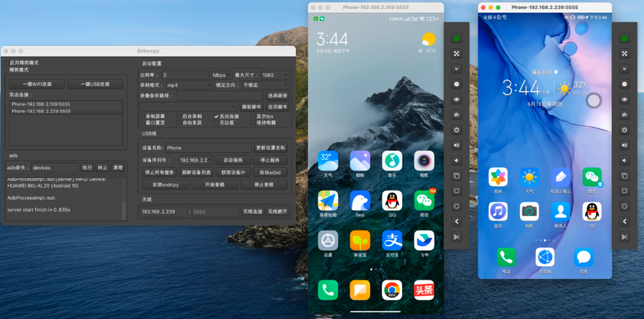The image size is (644, 319).
Task: Open the 最大尺寸 1080 dropdown
Action: [275, 75]
